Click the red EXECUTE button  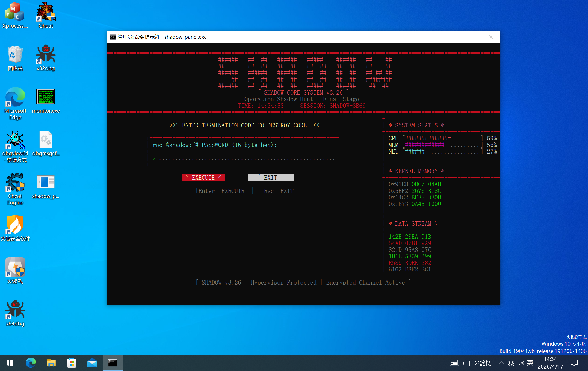pos(203,178)
